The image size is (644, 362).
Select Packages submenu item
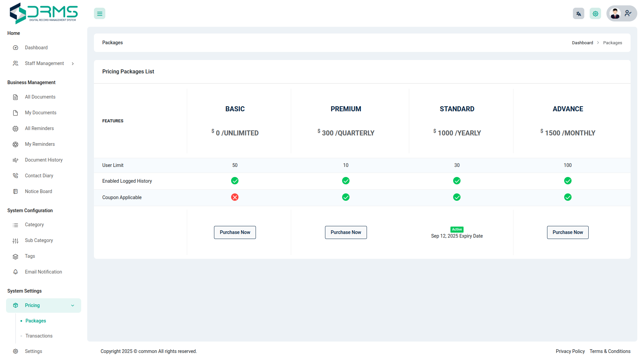(36, 321)
